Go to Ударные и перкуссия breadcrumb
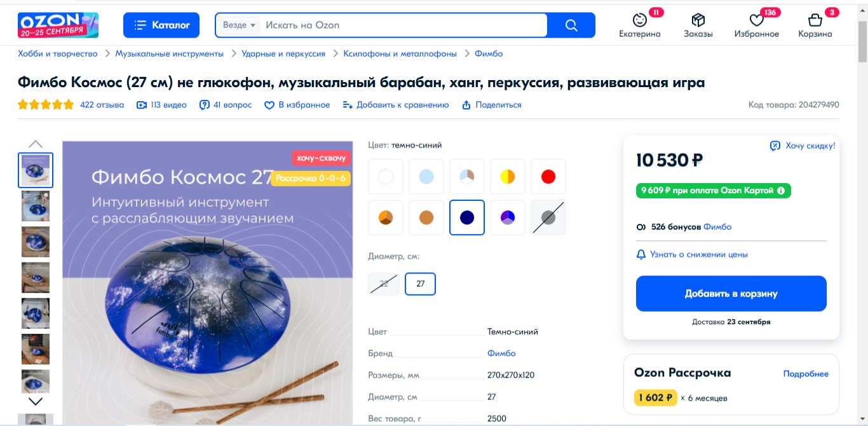Screen dimensions: 868x426 [x=283, y=54]
